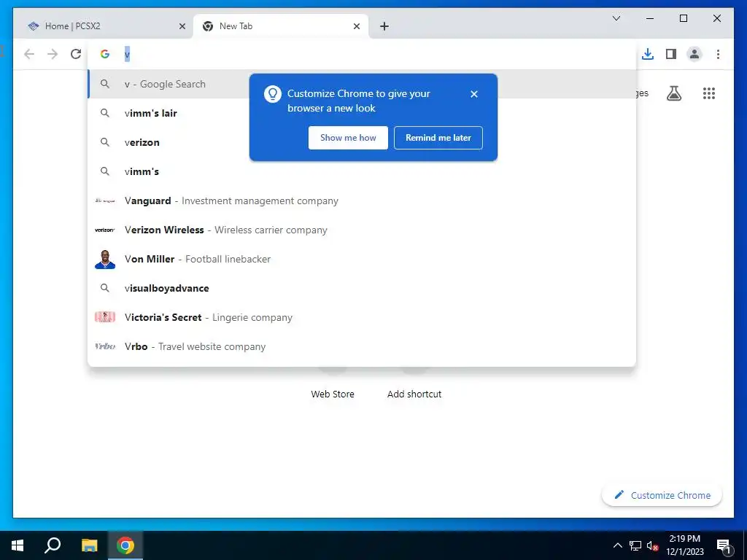747x560 pixels.
Task: Close the New Tab tab
Action: [356, 26]
